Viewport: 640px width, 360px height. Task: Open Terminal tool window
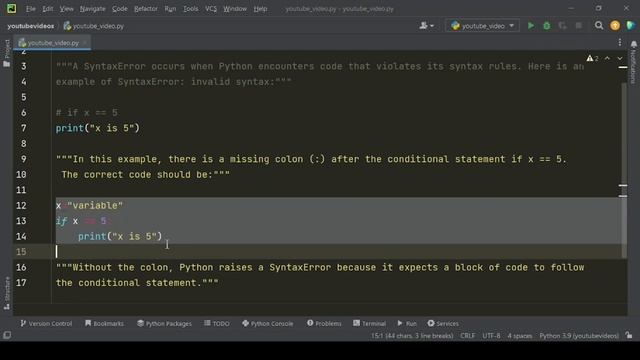369,323
